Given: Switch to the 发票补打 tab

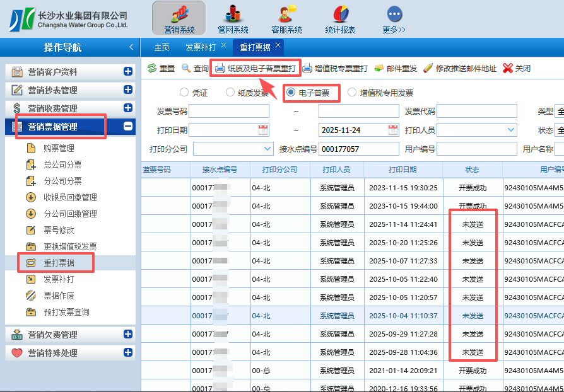Looking at the screenshot, I should [x=201, y=47].
